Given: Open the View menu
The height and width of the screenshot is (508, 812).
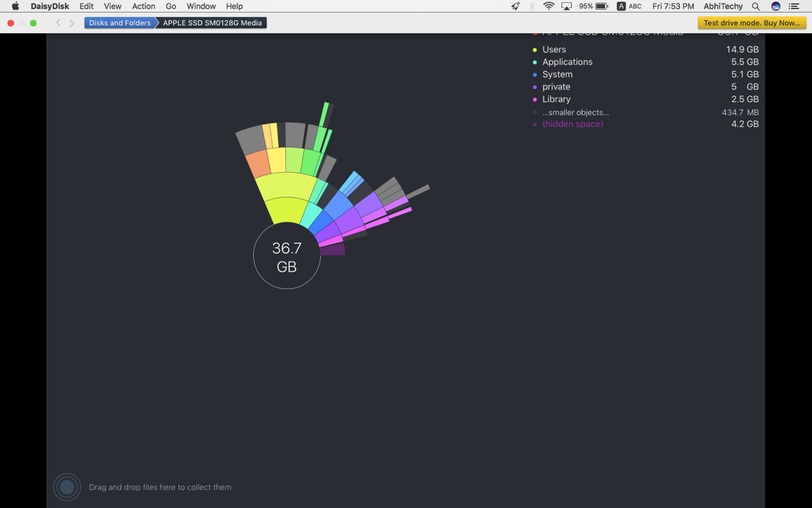Looking at the screenshot, I should [112, 6].
